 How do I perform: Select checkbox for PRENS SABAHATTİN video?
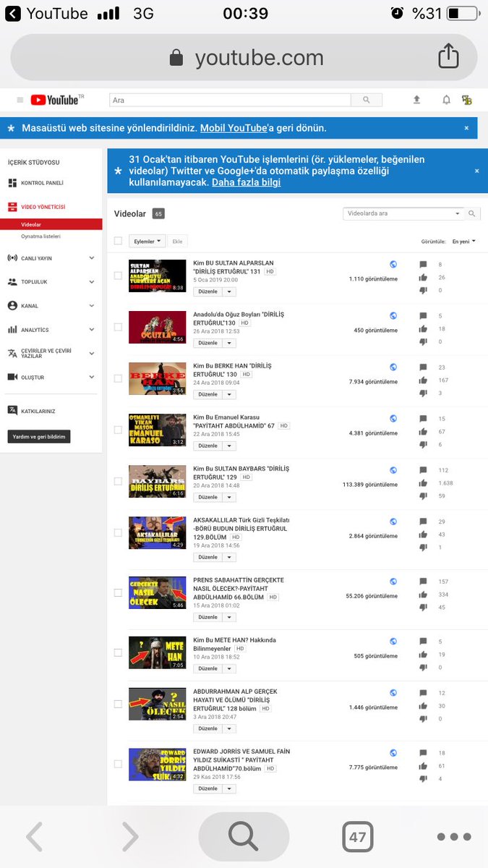pos(118,592)
